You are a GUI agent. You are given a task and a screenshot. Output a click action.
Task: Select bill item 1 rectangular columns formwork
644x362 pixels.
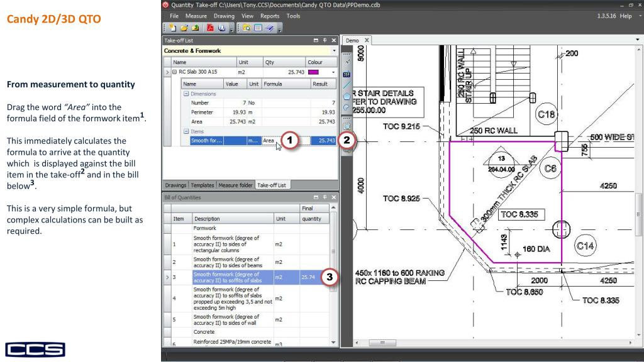(x=250, y=244)
